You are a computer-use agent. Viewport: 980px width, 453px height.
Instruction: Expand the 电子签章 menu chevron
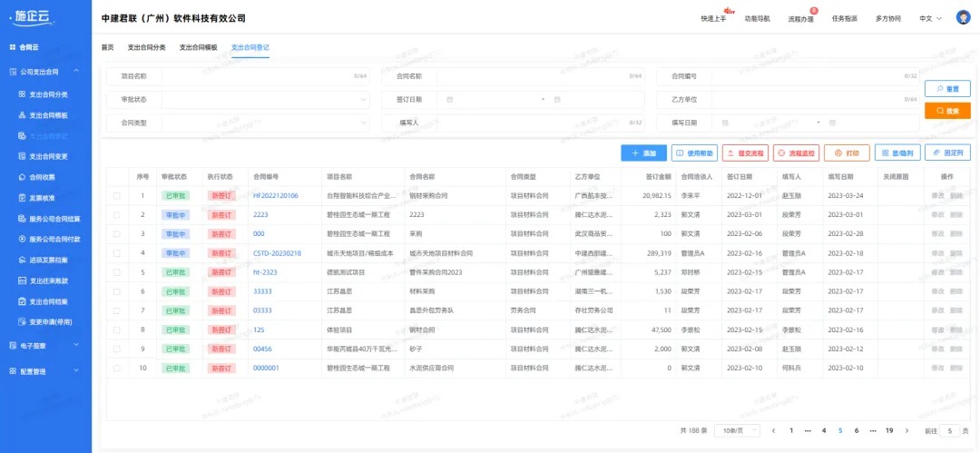pos(76,345)
